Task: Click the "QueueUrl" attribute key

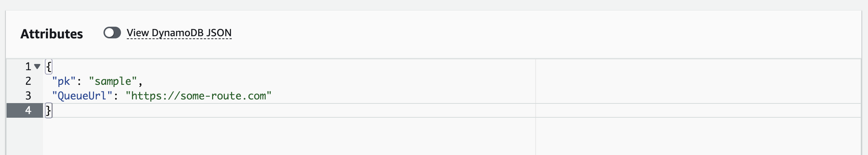Action: click(82, 96)
